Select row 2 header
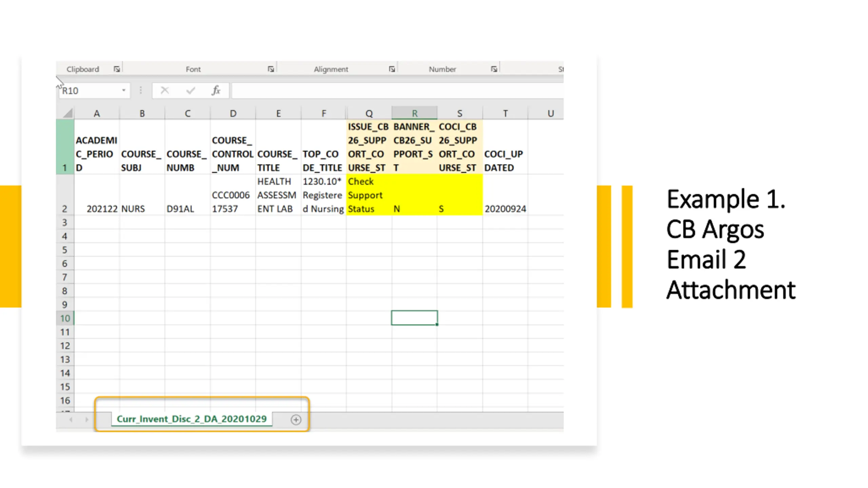Screen dimensions: 868x488 pyautogui.click(x=65, y=195)
